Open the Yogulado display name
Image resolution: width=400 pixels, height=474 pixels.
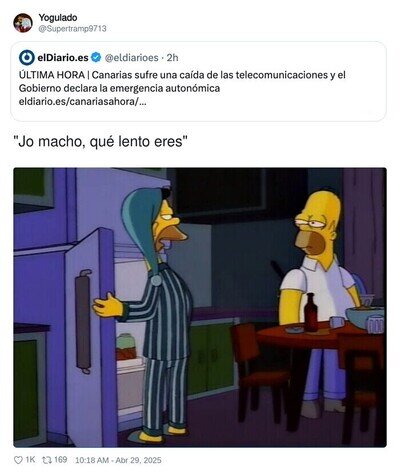pyautogui.click(x=58, y=18)
